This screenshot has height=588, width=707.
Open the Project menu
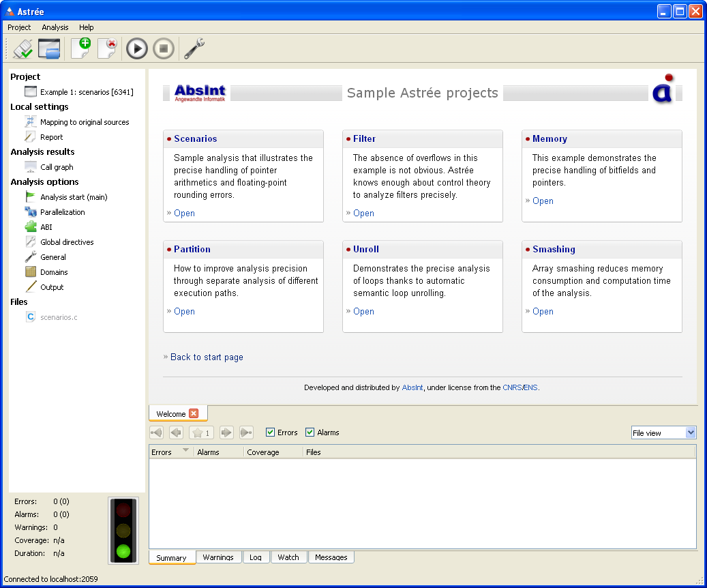(19, 27)
